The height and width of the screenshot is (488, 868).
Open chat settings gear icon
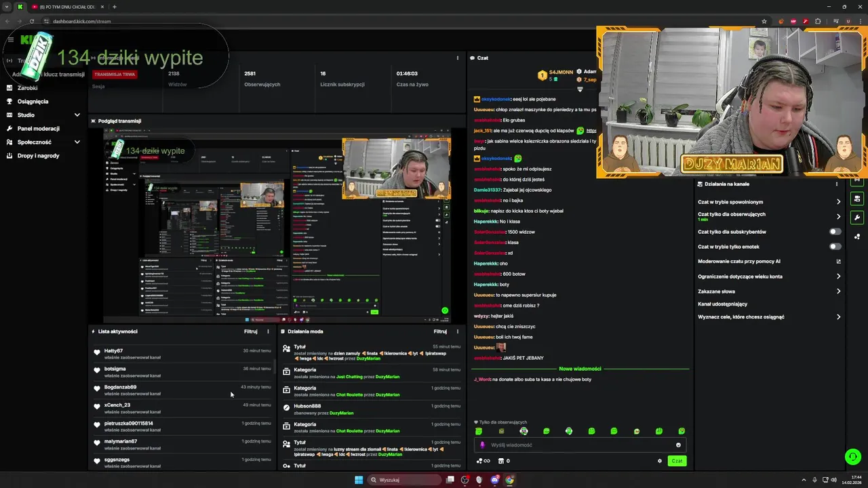coord(660,461)
